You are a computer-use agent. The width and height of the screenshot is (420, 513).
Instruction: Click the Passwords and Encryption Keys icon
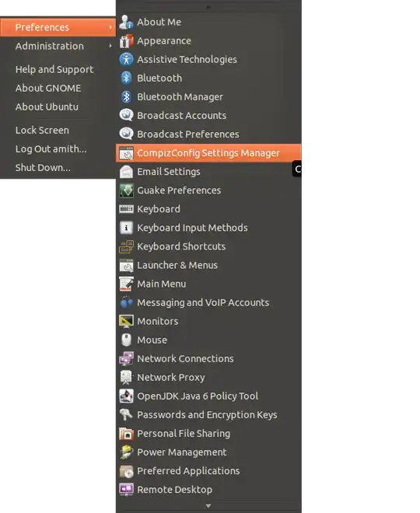point(126,415)
